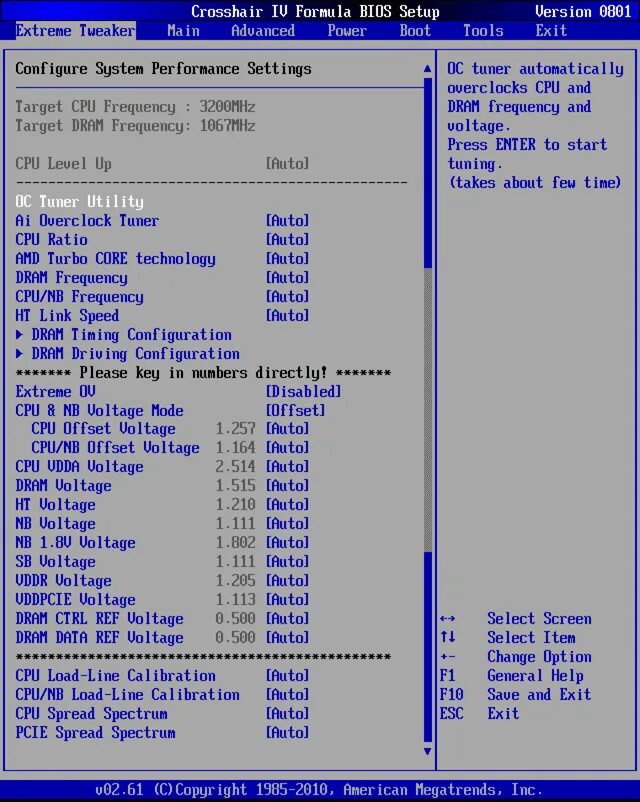
Task: Select CPU VDDA Voltage Auto field
Action: click(287, 466)
